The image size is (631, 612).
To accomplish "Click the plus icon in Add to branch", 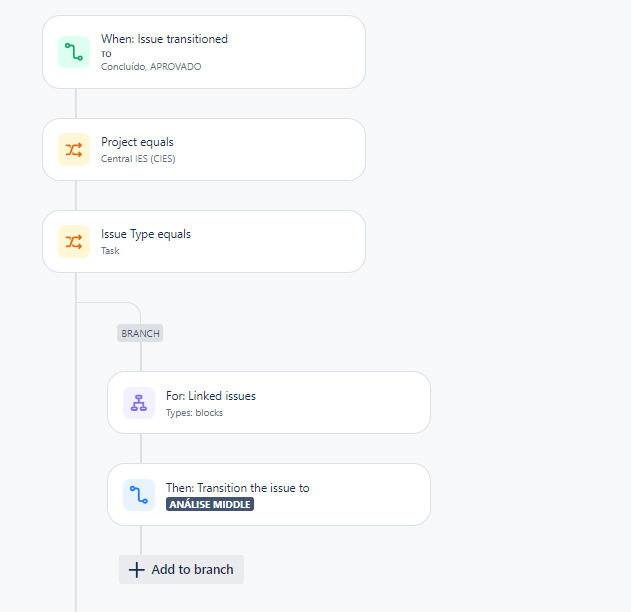I will click(136, 570).
